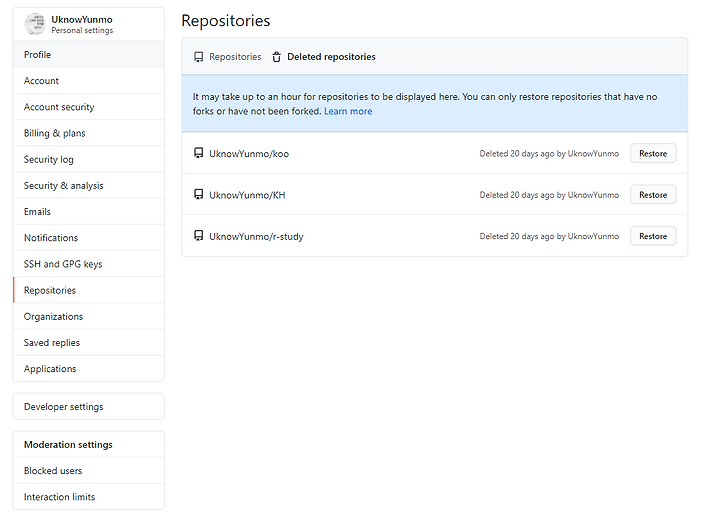Screen dimensions: 720x523
Task: Go to Interaction limits
Action: click(x=89, y=497)
